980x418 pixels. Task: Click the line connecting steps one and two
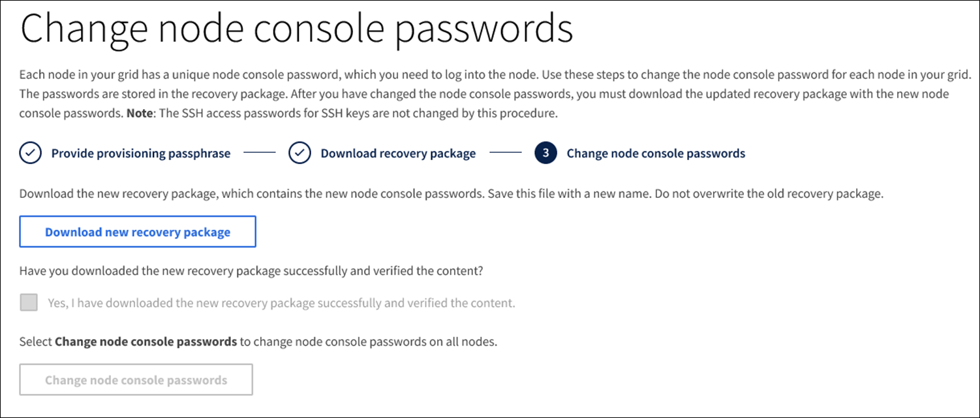coord(260,154)
